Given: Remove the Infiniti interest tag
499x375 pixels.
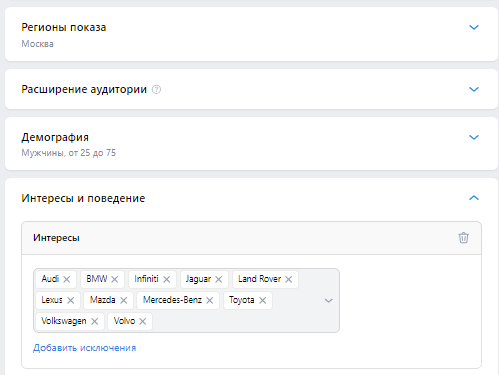Looking at the screenshot, I should point(167,279).
